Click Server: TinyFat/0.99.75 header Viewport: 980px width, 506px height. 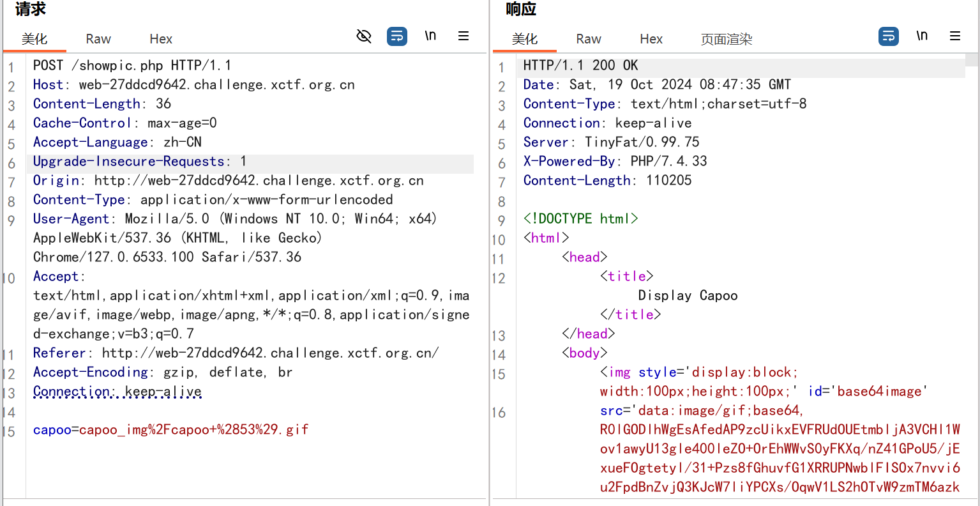click(612, 142)
